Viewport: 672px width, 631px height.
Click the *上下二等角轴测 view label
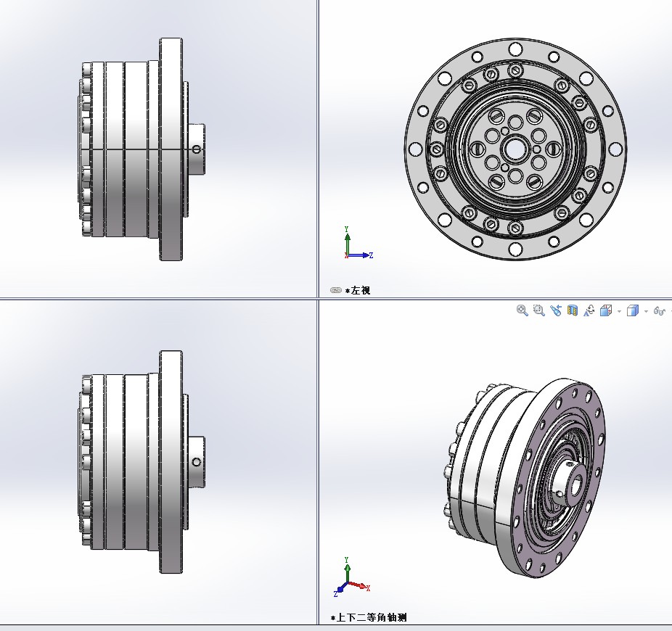(x=369, y=617)
